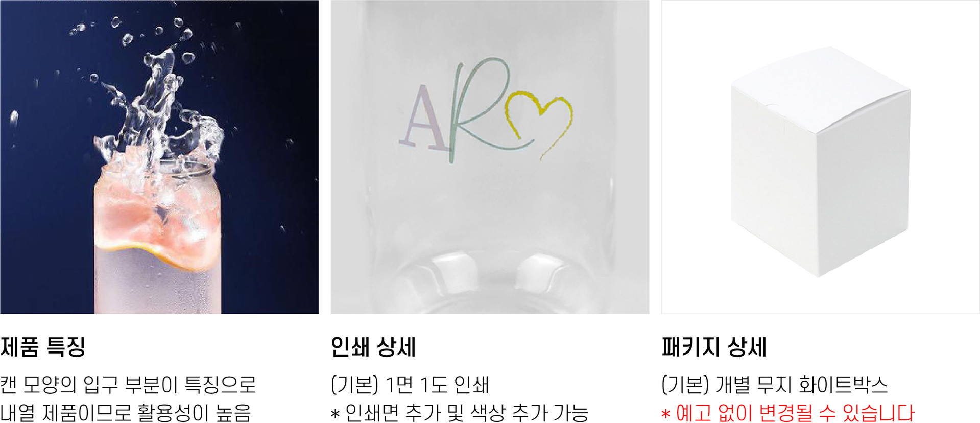The height and width of the screenshot is (423, 980).
Task: Click the '인쇄 상세' heading
Action: point(373,347)
